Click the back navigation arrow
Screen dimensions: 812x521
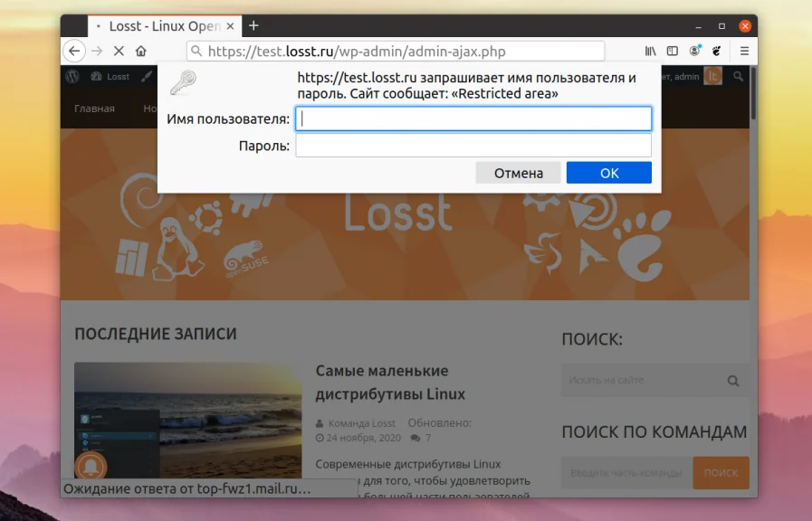coord(74,51)
